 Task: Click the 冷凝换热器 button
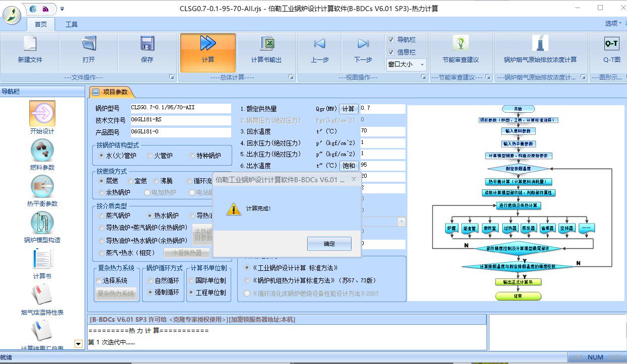[x=187, y=253]
